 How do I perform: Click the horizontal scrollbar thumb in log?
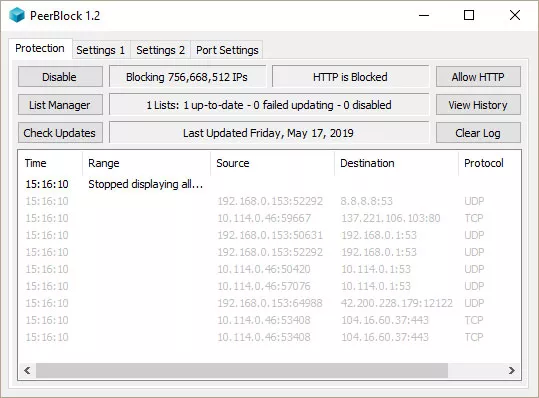(242, 371)
